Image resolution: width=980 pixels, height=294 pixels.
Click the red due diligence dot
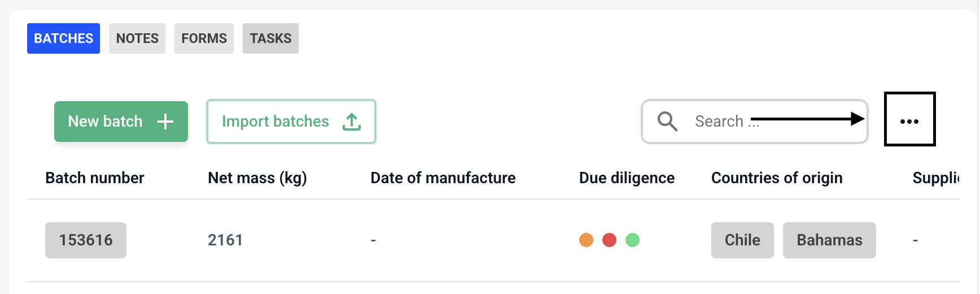tap(609, 240)
